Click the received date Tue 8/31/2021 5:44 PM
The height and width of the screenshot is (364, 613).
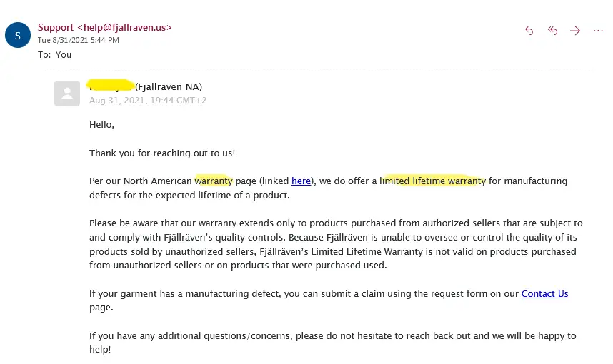78,40
